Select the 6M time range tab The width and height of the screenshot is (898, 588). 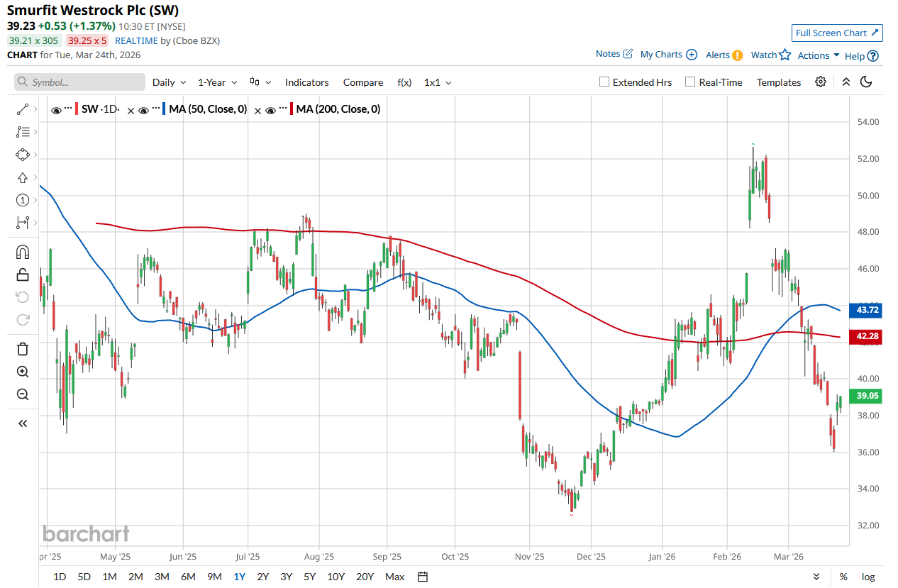pyautogui.click(x=188, y=577)
